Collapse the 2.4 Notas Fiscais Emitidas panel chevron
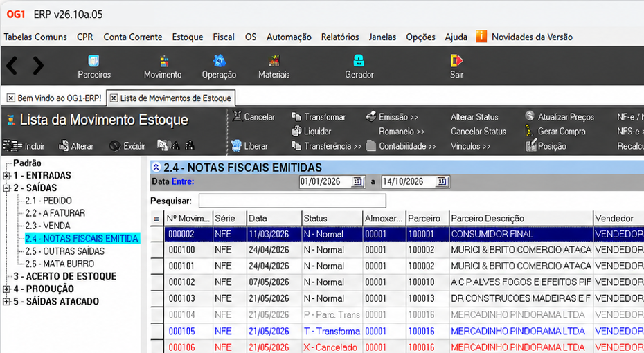The width and height of the screenshot is (644, 353). (156, 167)
